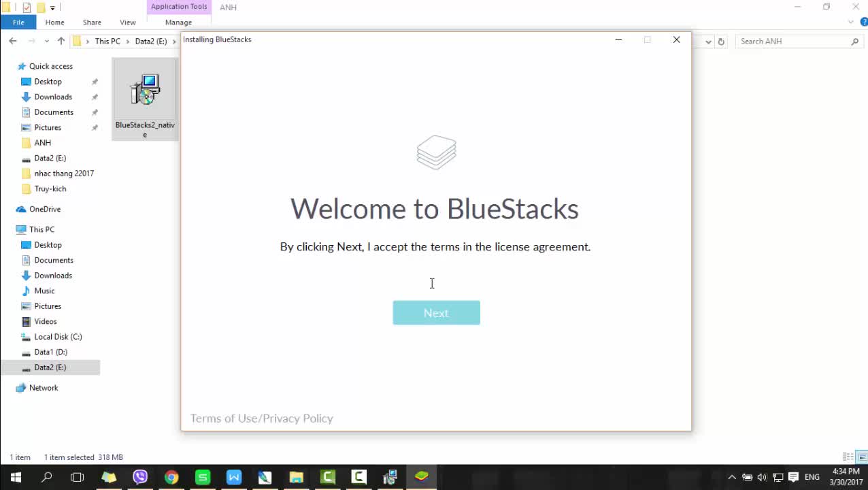Open Data2 (E:) under Quick access
This screenshot has height=490, width=868.
click(50, 158)
